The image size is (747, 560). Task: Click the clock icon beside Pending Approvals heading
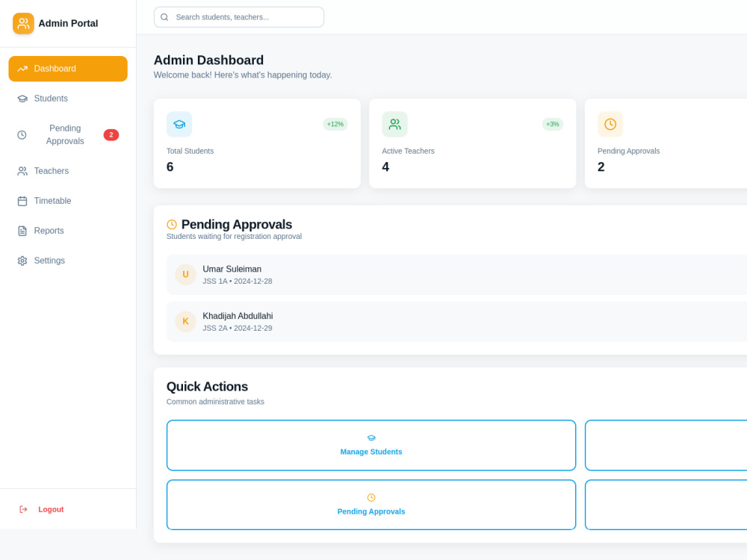click(x=172, y=224)
